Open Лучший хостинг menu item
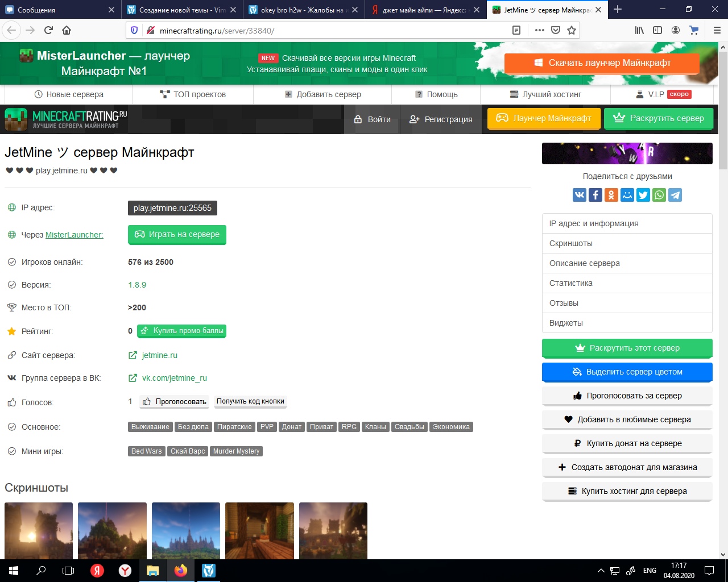Viewport: 728px width, 582px height. pyautogui.click(x=545, y=94)
